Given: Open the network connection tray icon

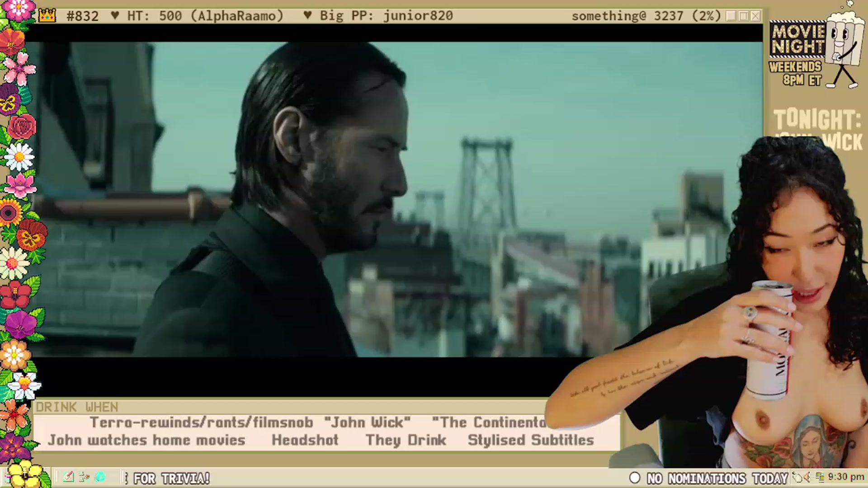Looking at the screenshot, I should [x=820, y=478].
